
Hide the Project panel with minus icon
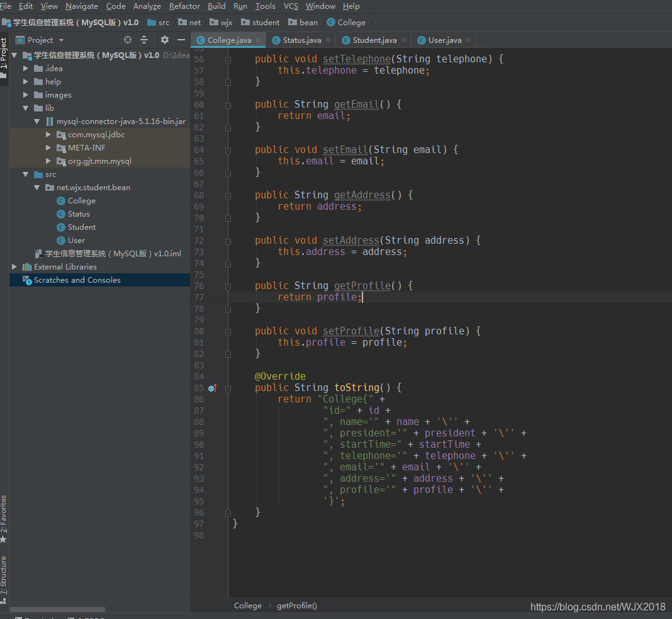point(181,40)
